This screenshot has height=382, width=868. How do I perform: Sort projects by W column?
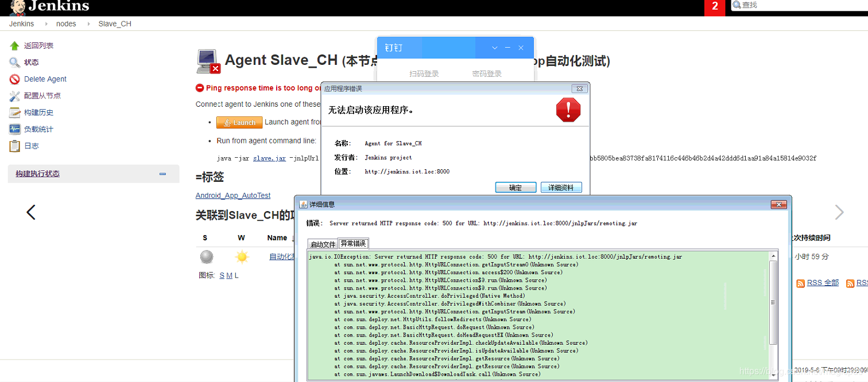point(241,238)
